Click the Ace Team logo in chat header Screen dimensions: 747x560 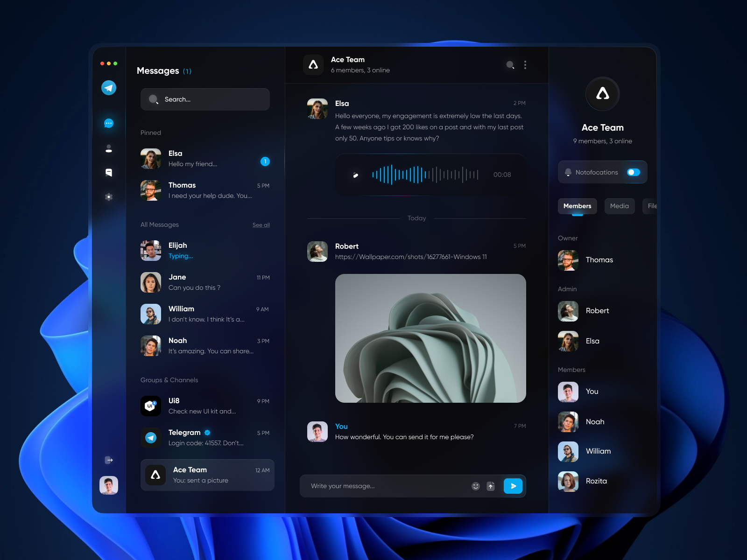click(x=313, y=65)
